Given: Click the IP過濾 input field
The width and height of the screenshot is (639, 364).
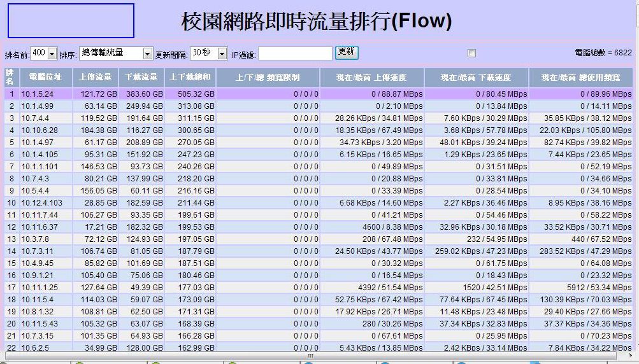Looking at the screenshot, I should (x=295, y=53).
